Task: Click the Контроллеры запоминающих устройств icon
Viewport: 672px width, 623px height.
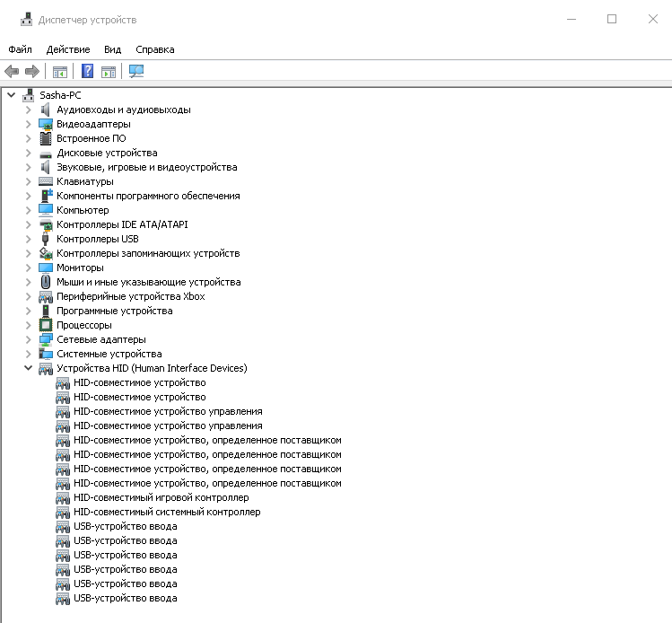Action: point(46,253)
